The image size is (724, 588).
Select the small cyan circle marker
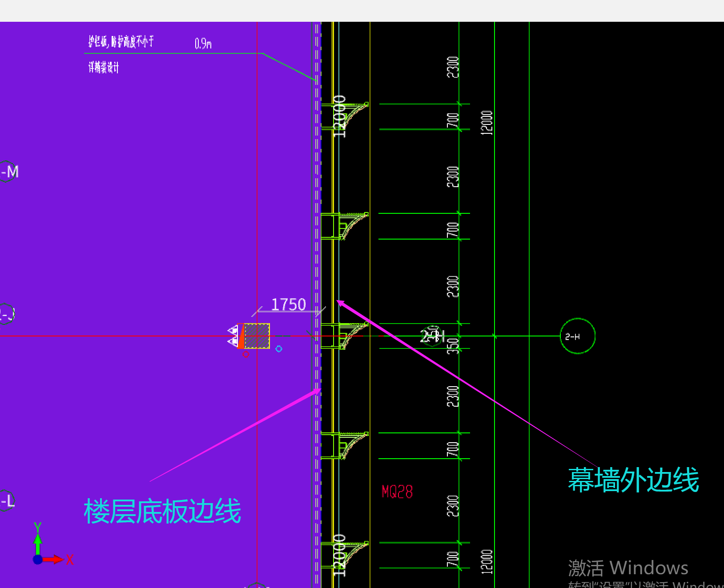[x=279, y=349]
